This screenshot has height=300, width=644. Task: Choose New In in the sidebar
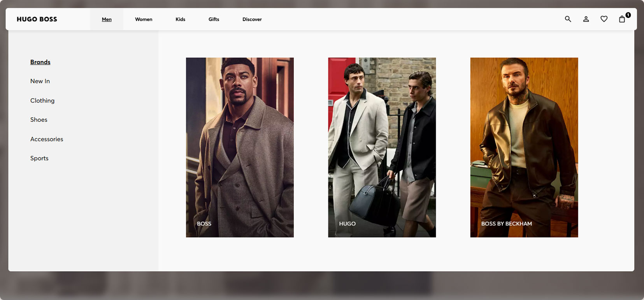tap(40, 81)
